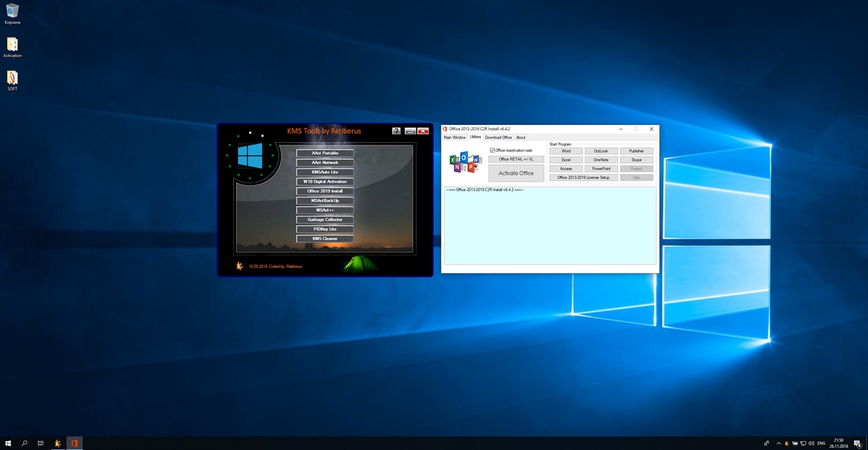The image size is (868, 450).
Task: Show hidden tray icons chevron
Action: [779, 443]
